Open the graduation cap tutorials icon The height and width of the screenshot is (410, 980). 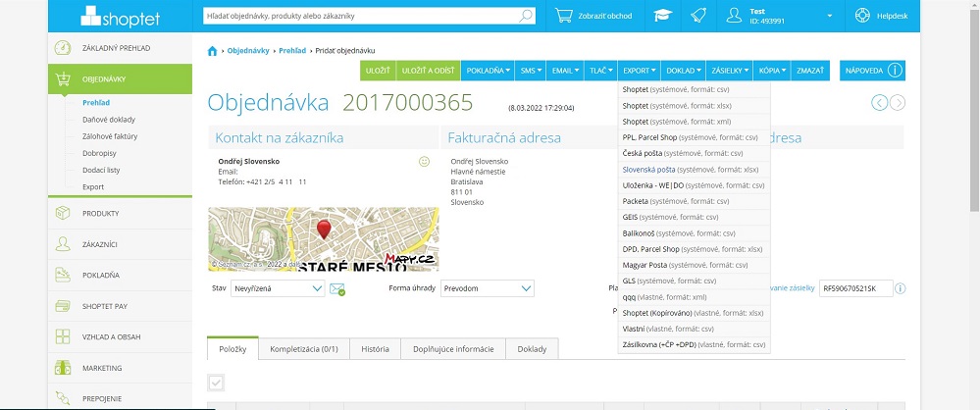(663, 17)
